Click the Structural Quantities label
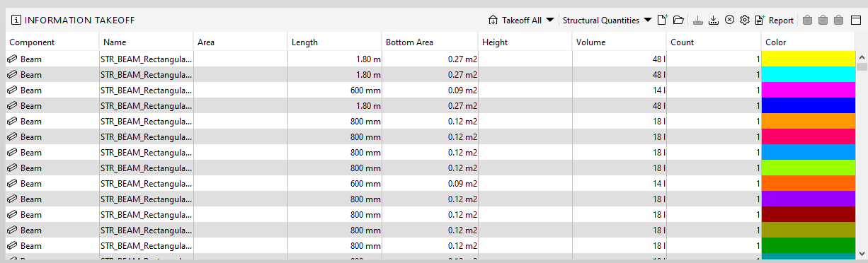 click(601, 20)
